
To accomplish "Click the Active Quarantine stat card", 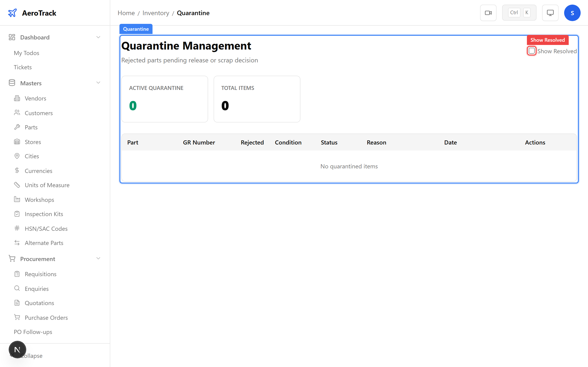I will tap(164, 99).
